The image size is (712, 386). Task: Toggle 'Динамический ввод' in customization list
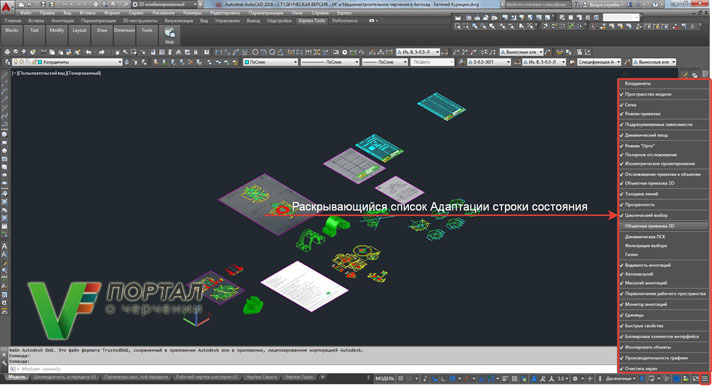click(x=664, y=135)
